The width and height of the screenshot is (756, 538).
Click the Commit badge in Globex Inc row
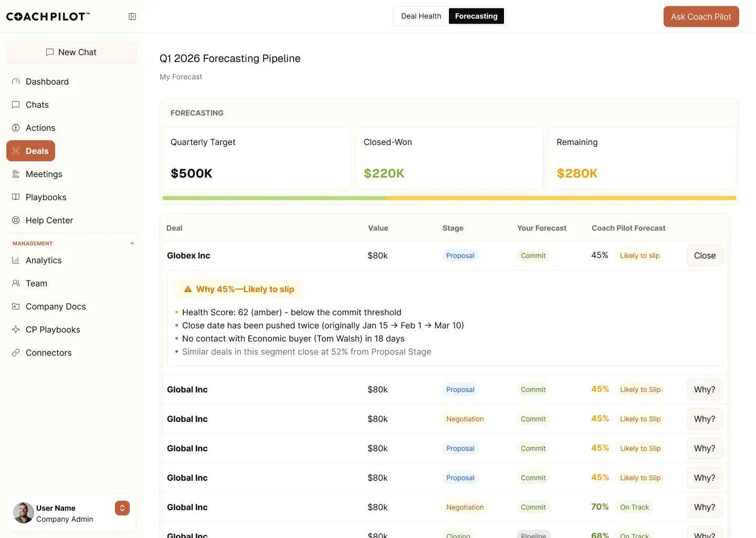(x=533, y=255)
